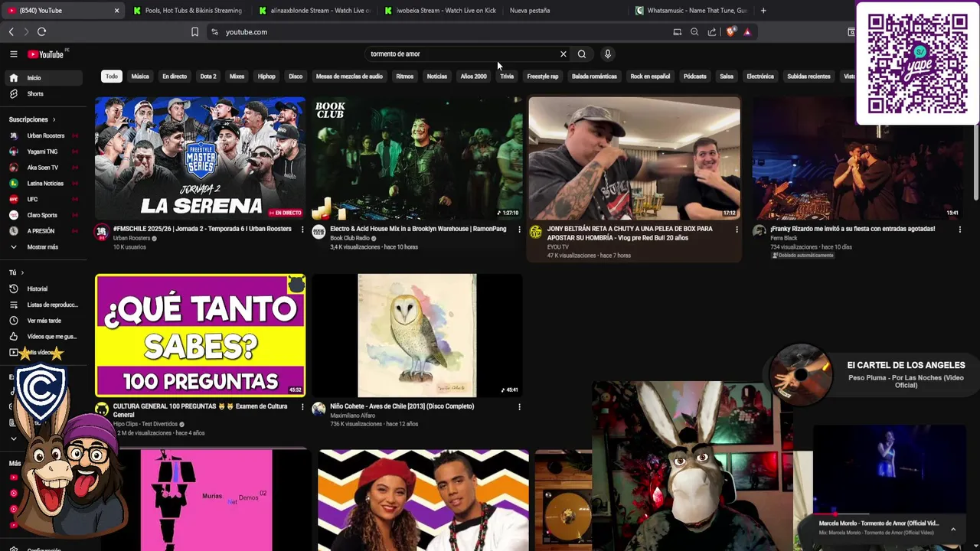Open options menu for Cultura General video
This screenshot has width=980, height=551.
tap(302, 406)
